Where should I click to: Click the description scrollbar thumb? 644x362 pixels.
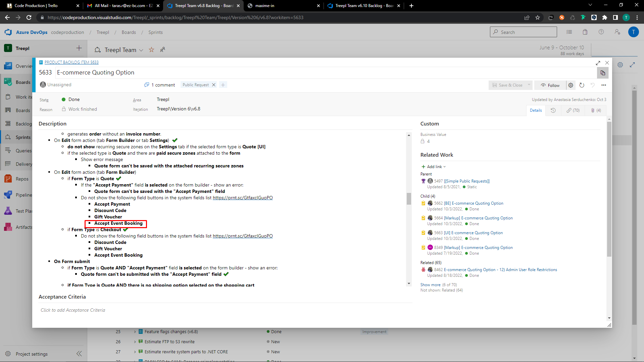(408, 199)
